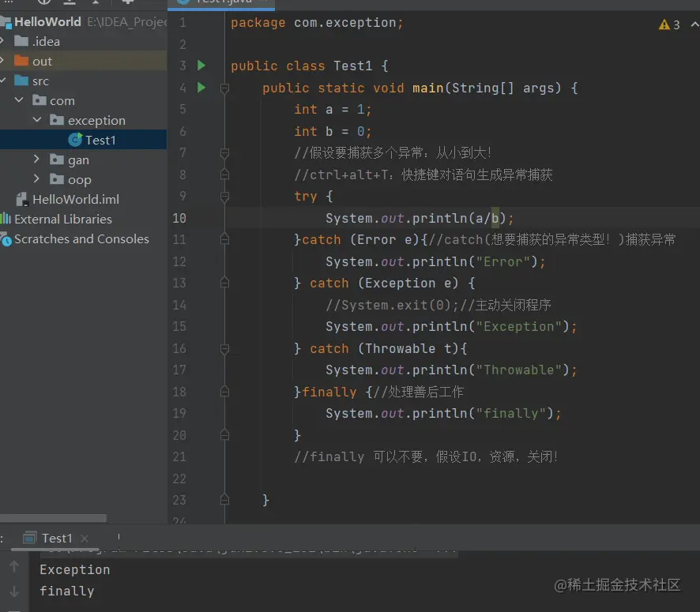Image resolution: width=700 pixels, height=612 pixels.
Task: Click the project panel horizontal scrollbar
Action: point(53,518)
